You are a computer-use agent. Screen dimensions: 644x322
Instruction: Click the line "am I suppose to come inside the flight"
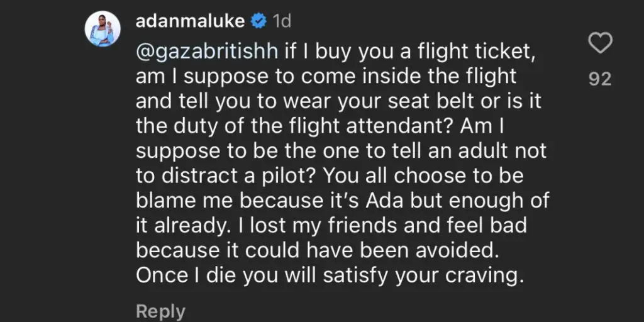(x=326, y=76)
